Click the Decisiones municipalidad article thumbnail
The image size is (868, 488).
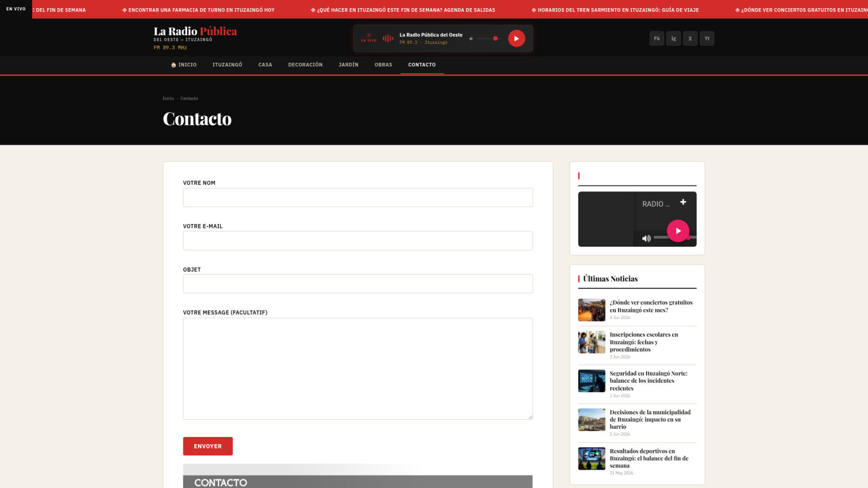[592, 420]
